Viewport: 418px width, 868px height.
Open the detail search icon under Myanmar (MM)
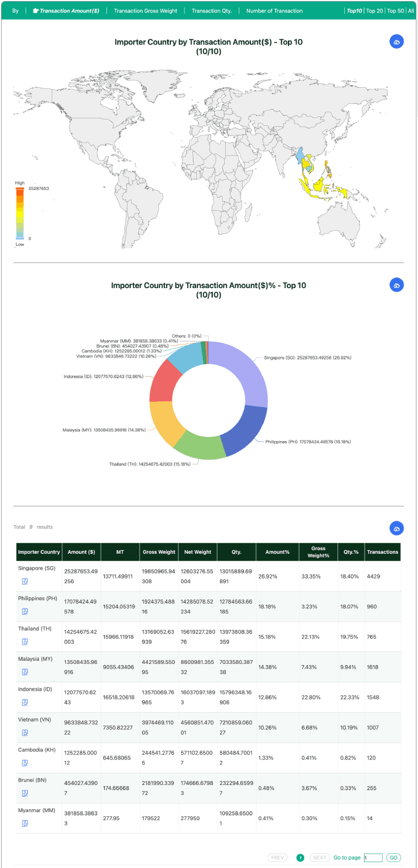tap(25, 824)
